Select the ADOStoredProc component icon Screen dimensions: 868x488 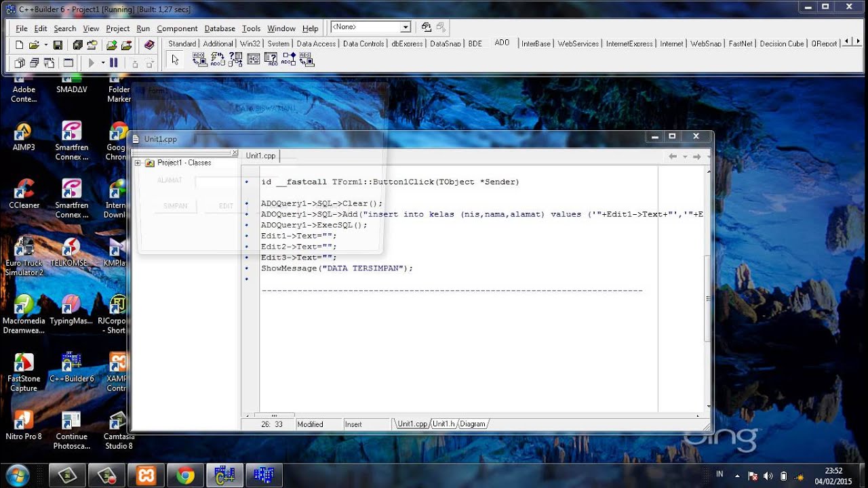tap(288, 60)
